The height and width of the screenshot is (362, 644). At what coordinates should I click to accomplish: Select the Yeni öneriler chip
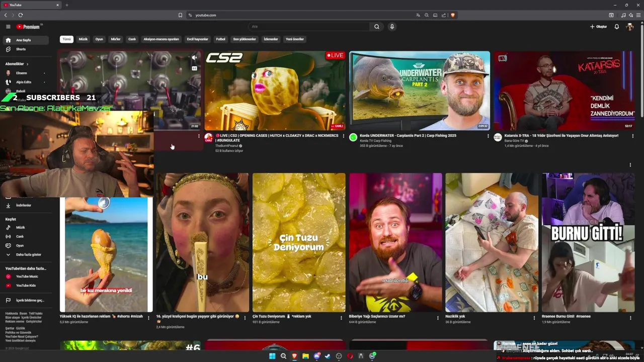(295, 39)
